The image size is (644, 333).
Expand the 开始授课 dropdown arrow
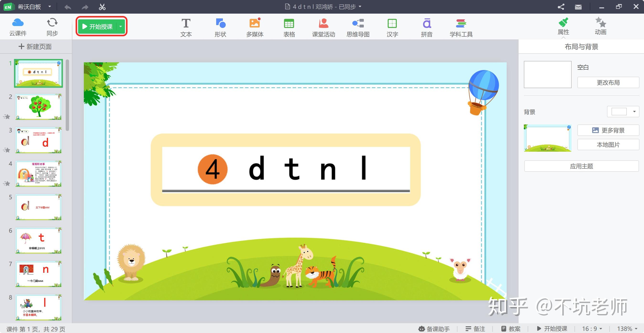pyautogui.click(x=121, y=27)
